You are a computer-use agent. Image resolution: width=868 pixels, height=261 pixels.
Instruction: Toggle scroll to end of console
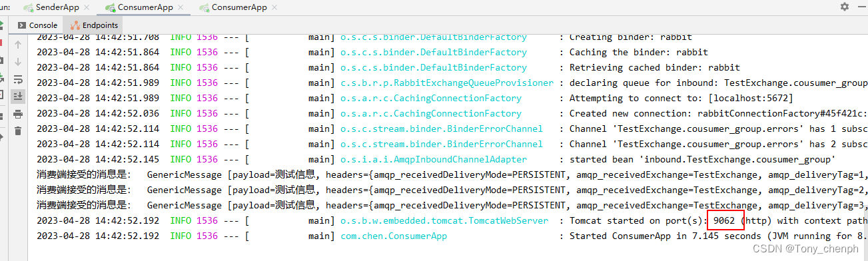[x=18, y=96]
